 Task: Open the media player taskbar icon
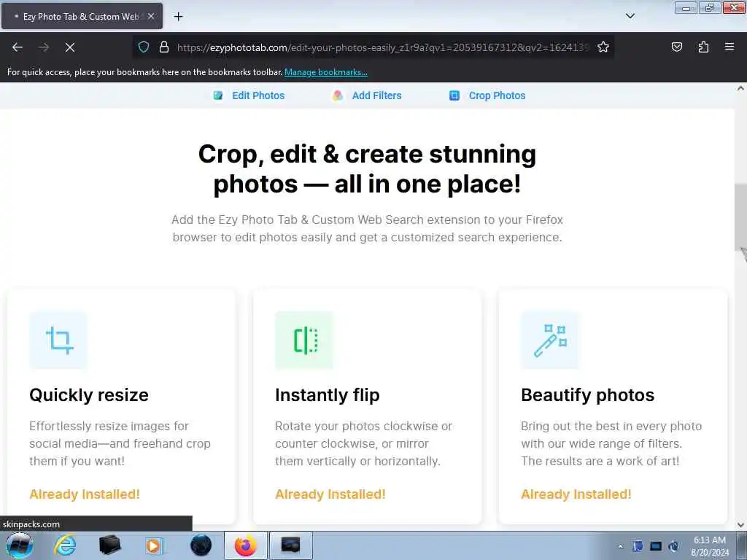coord(154,545)
